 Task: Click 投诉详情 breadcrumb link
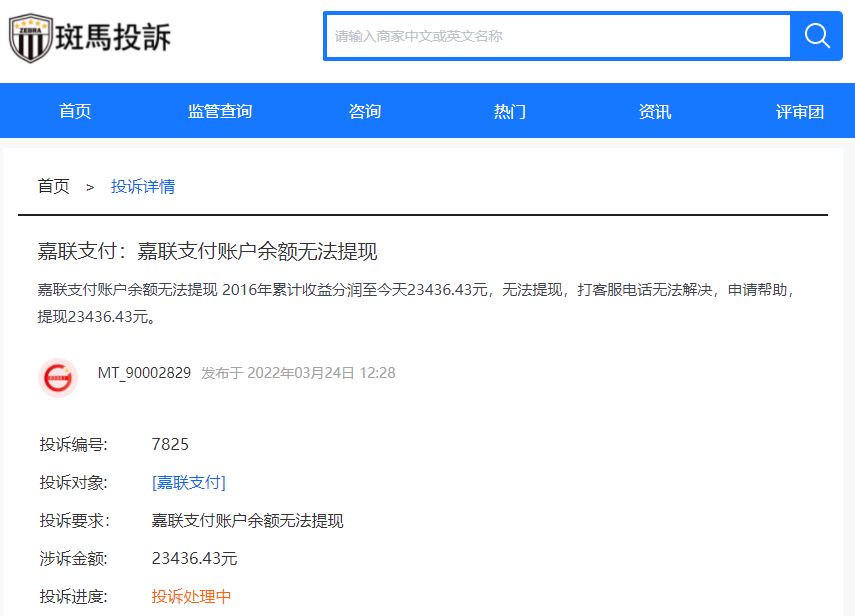pos(143,186)
